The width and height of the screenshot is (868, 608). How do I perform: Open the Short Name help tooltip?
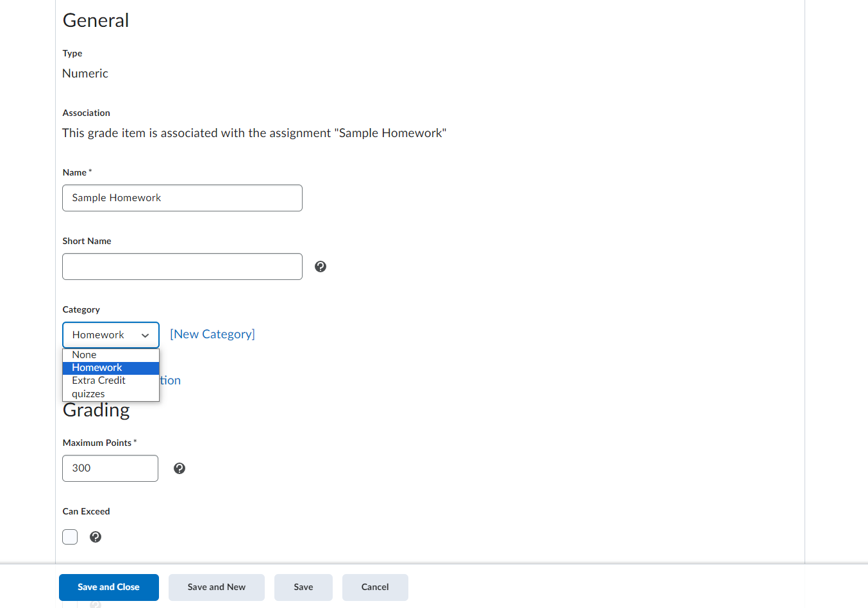pos(321,266)
